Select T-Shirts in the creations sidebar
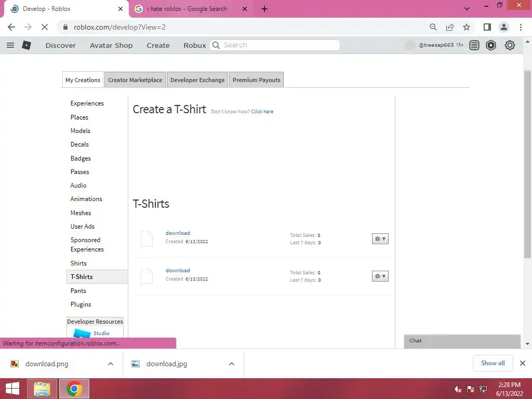532x399 pixels. pos(97,277)
